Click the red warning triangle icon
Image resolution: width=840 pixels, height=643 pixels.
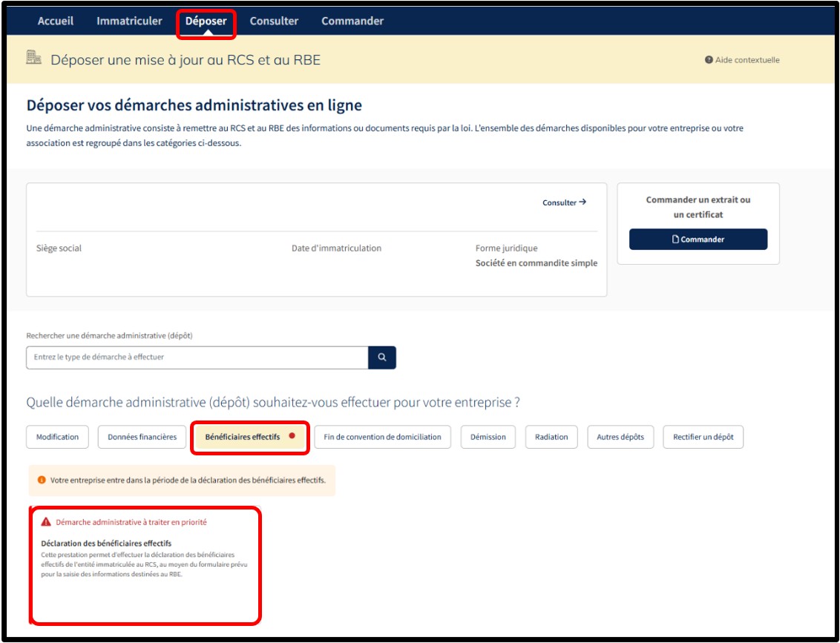tap(46, 522)
